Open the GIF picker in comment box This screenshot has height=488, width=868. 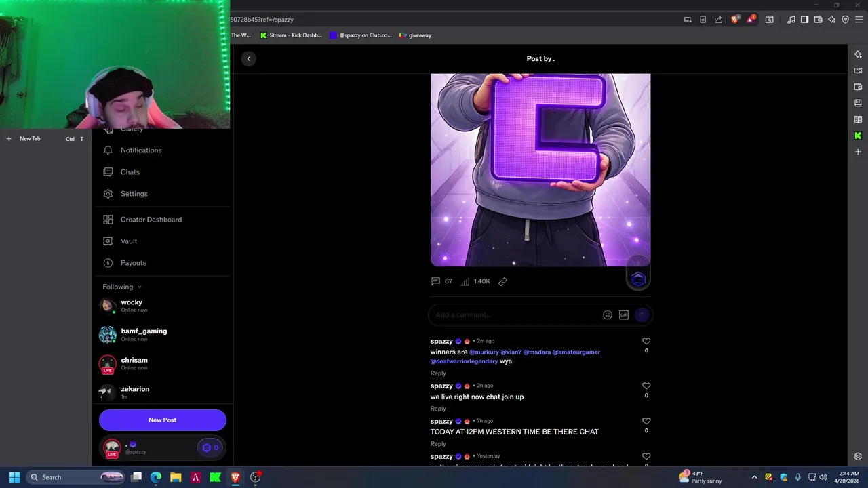click(624, 314)
